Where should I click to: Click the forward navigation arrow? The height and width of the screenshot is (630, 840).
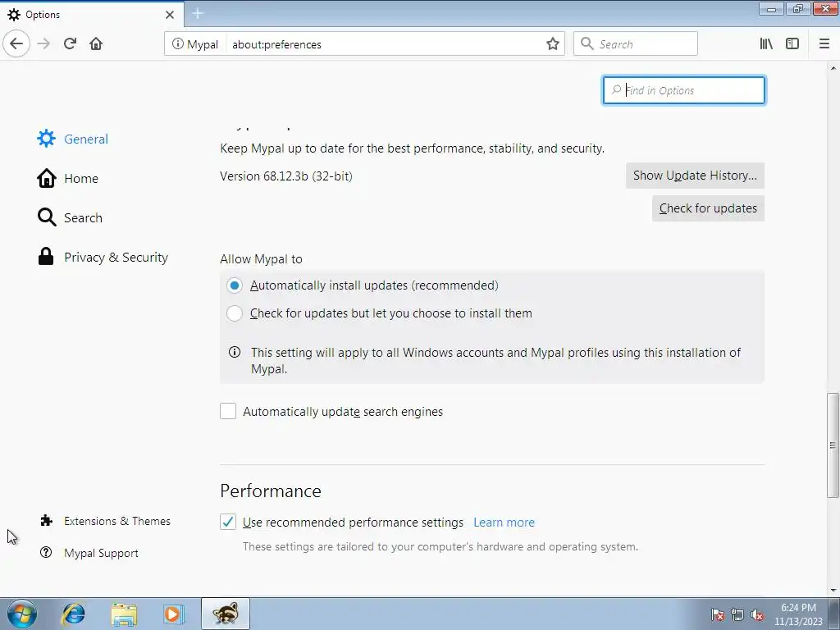43,44
